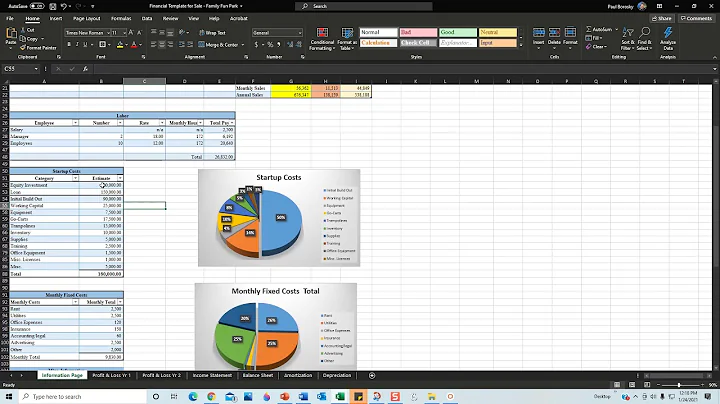Image resolution: width=720 pixels, height=404 pixels.
Task: Add a new sheet with plus icon
Action: point(372,376)
